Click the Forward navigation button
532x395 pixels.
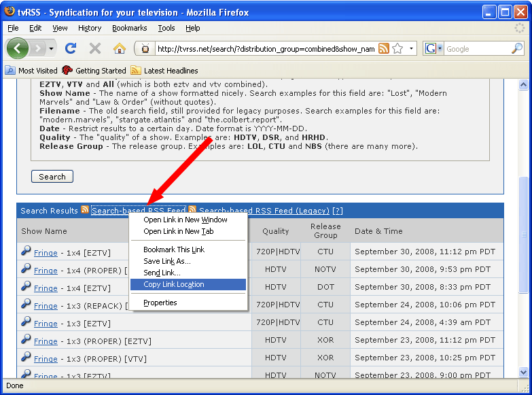coord(38,48)
